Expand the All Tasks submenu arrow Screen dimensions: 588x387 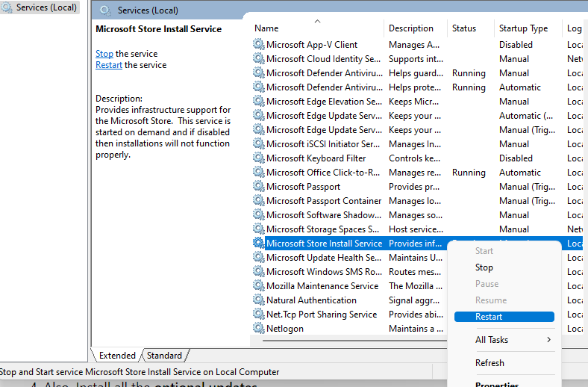pos(548,340)
